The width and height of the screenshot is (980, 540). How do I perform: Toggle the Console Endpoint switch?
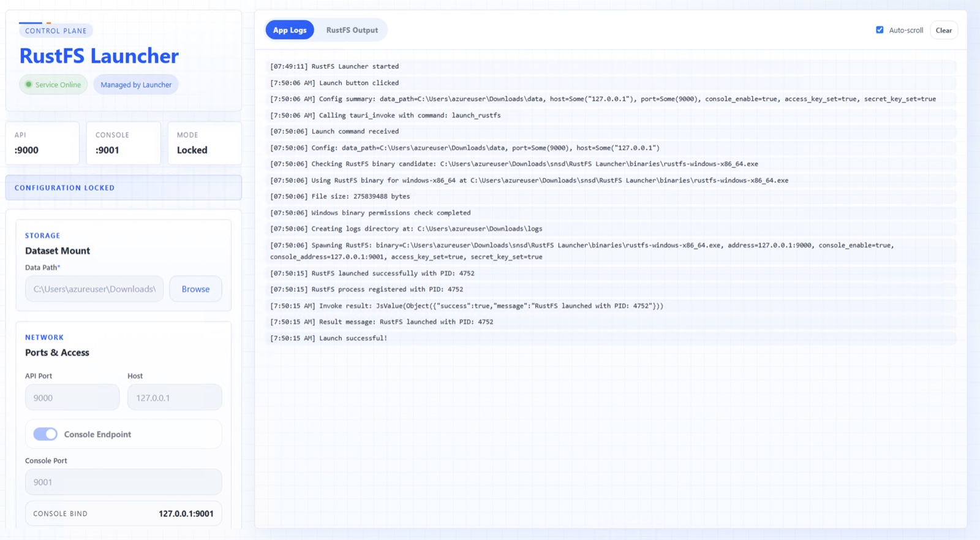coord(45,434)
